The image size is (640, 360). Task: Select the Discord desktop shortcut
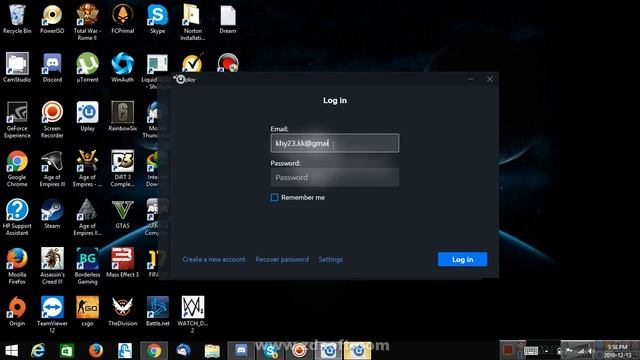tap(52, 68)
